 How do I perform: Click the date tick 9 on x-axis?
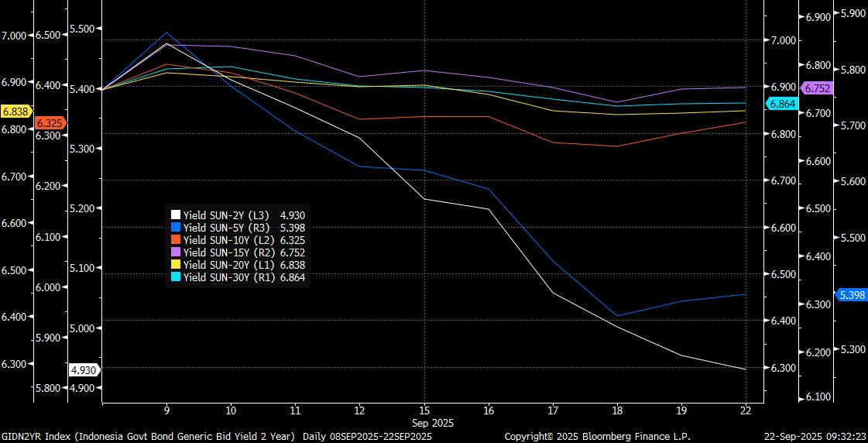tap(166, 411)
